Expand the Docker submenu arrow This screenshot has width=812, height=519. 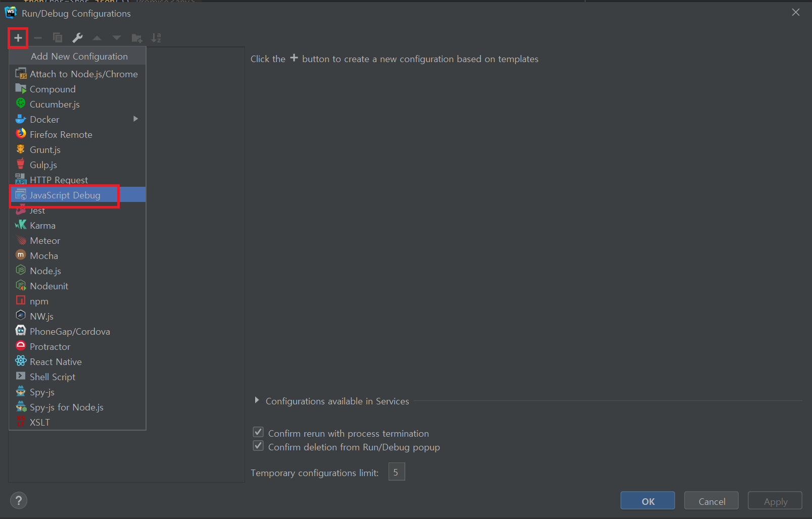click(135, 119)
